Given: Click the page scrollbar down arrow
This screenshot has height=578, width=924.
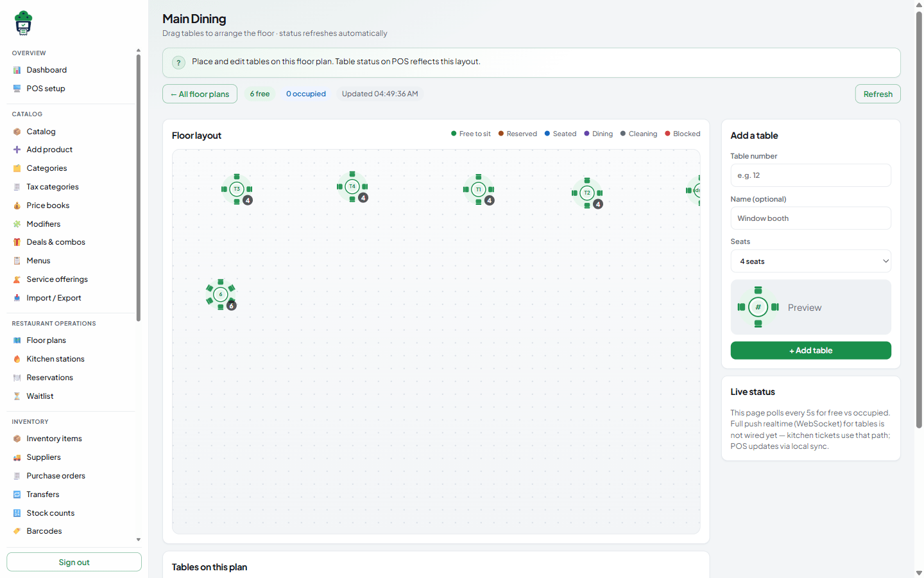Looking at the screenshot, I should coord(919,573).
